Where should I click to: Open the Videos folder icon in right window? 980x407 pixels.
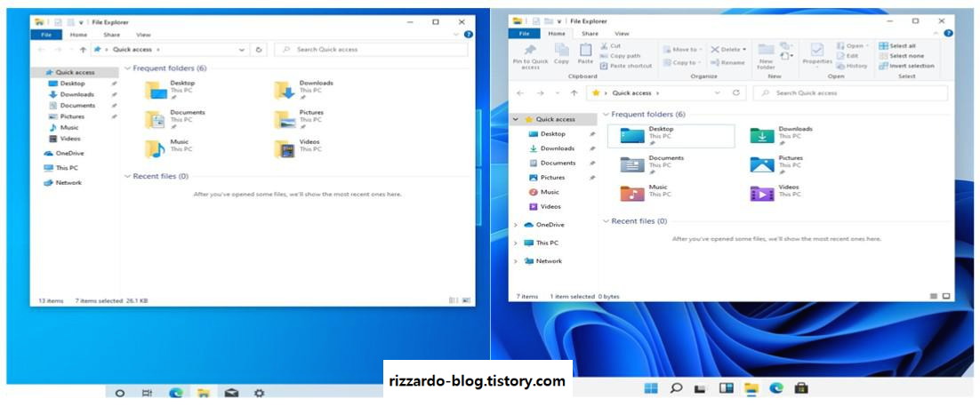pyautogui.click(x=762, y=194)
